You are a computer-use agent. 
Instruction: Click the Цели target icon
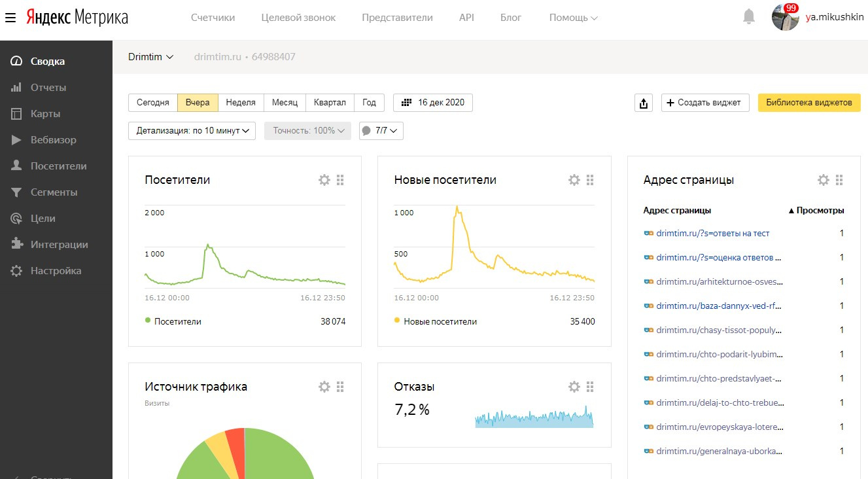coord(16,219)
